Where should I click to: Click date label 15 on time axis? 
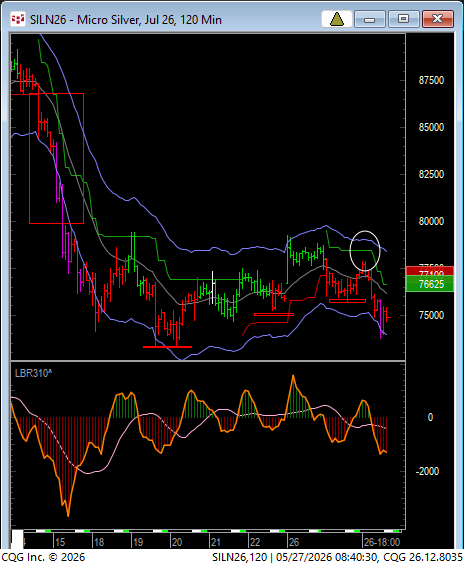coord(60,542)
